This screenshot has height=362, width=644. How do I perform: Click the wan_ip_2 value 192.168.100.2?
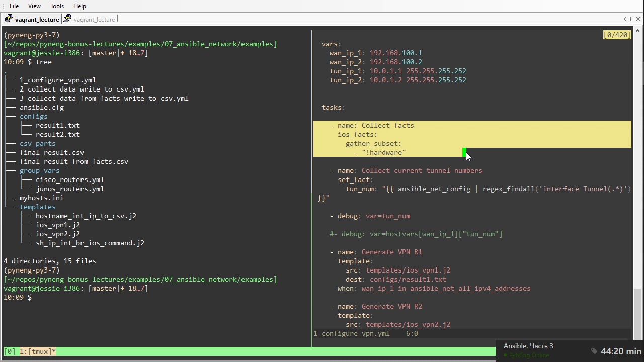pyautogui.click(x=396, y=62)
